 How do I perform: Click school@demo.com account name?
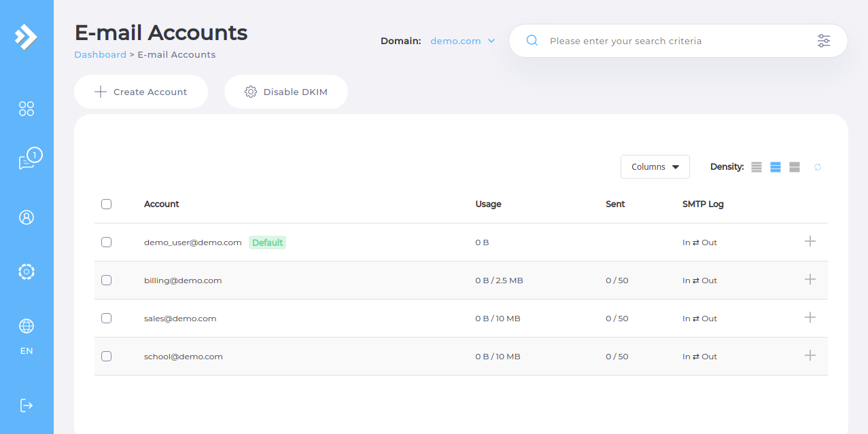pos(184,357)
